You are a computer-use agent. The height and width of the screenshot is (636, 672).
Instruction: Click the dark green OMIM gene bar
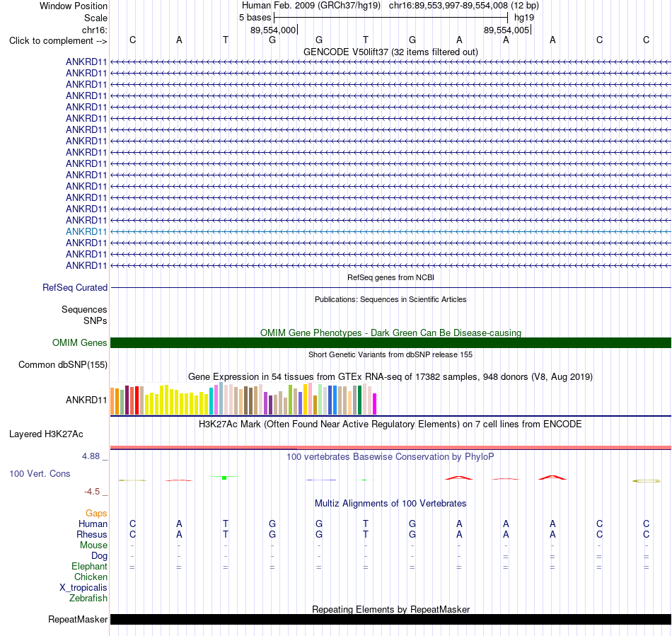(390, 342)
